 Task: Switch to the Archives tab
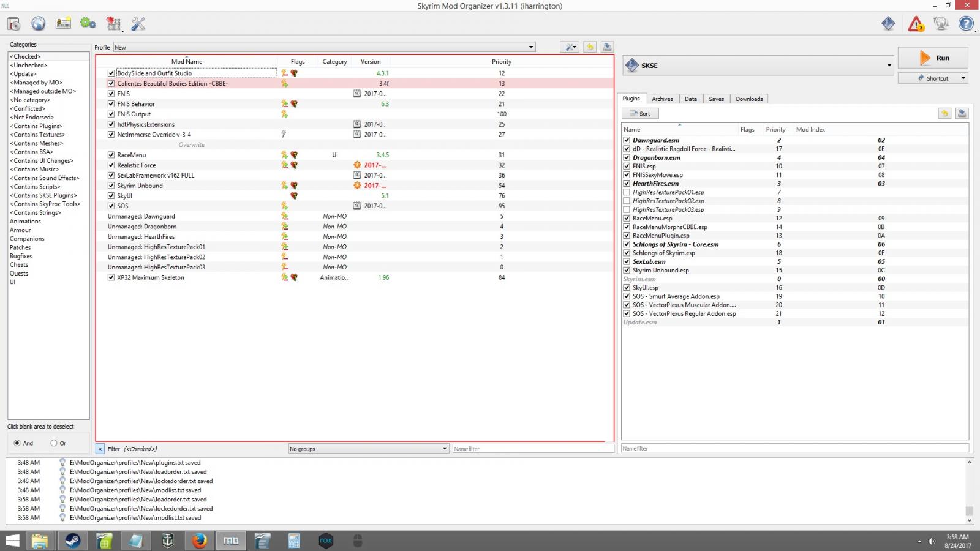[x=662, y=99]
